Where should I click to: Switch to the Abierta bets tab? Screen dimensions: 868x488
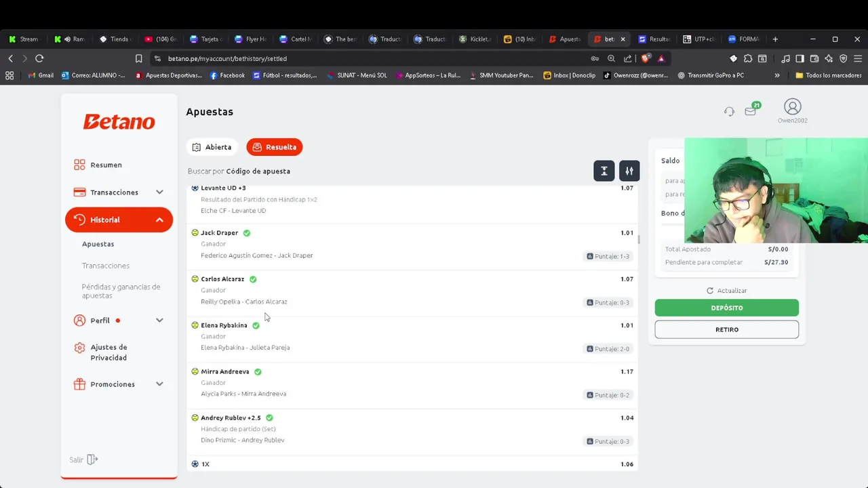(x=212, y=147)
